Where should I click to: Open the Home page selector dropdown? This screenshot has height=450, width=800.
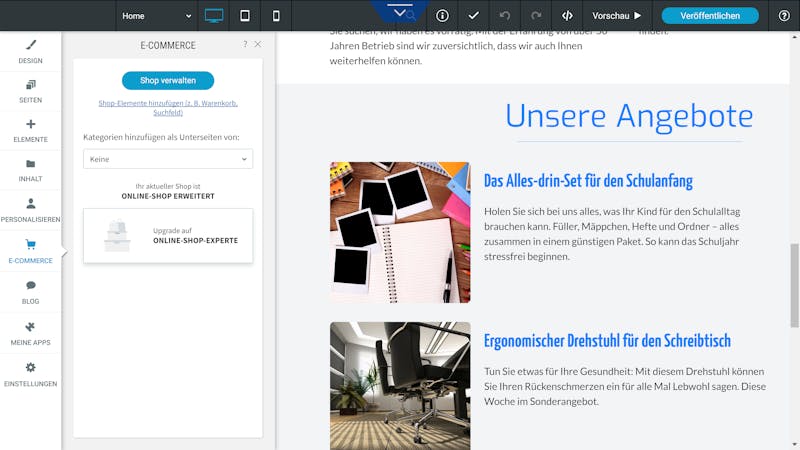pyautogui.click(x=157, y=16)
